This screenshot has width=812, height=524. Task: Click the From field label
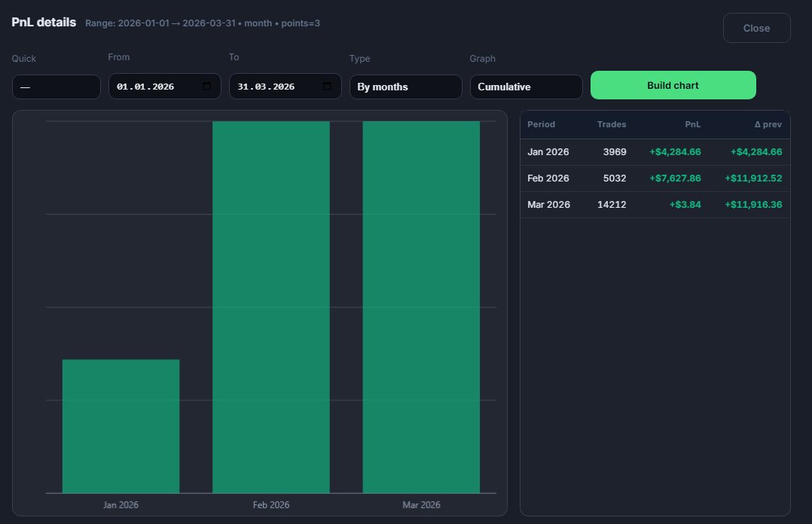pos(118,57)
